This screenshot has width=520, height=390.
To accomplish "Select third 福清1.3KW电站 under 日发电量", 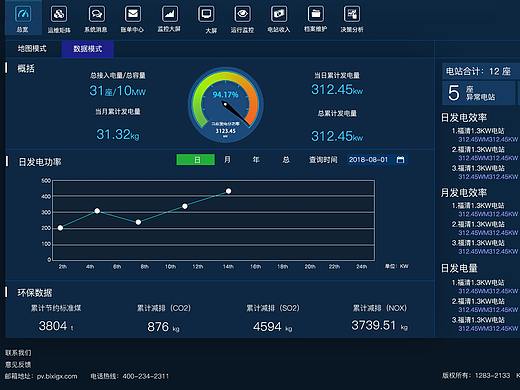I will pos(478,320).
